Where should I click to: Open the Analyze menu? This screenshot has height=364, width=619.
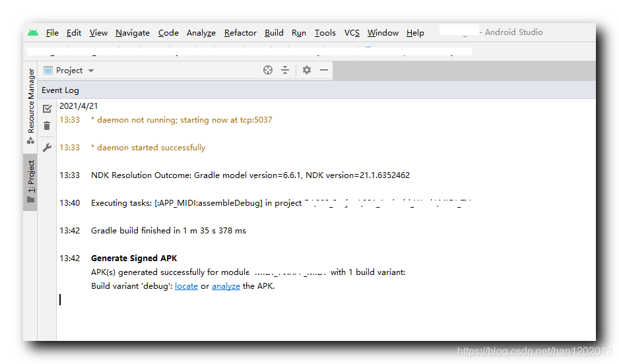pyautogui.click(x=201, y=33)
